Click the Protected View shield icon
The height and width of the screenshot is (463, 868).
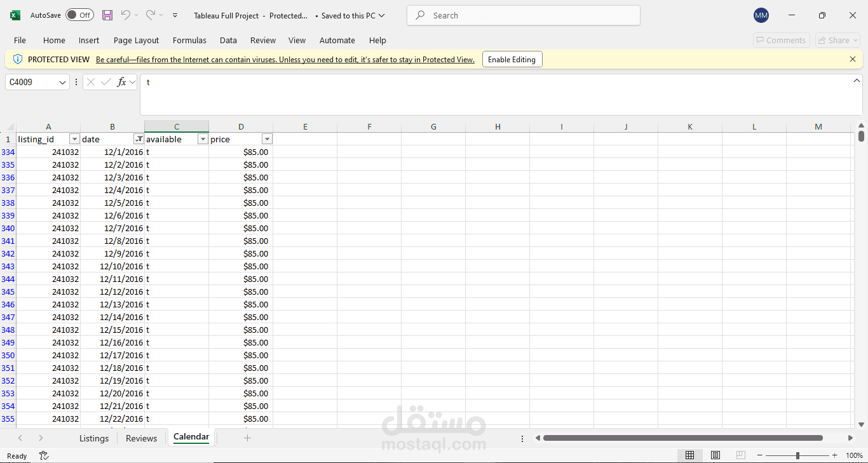coord(18,59)
